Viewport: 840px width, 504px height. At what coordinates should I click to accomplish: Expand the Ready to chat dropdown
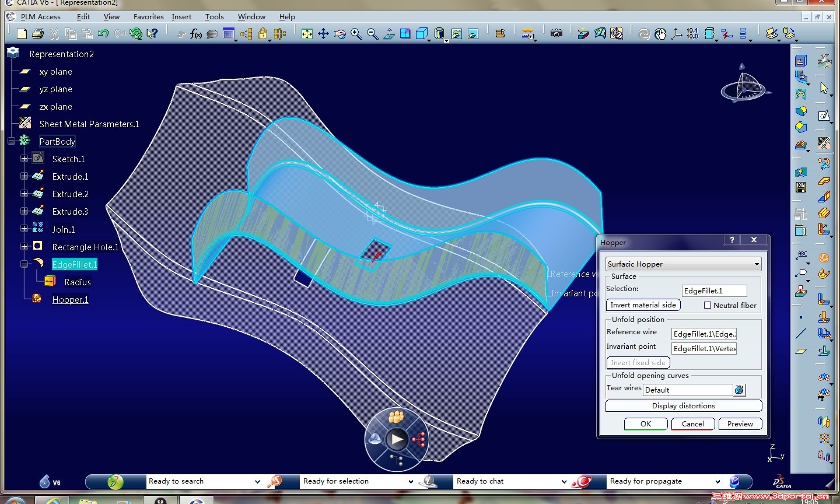coord(564,481)
